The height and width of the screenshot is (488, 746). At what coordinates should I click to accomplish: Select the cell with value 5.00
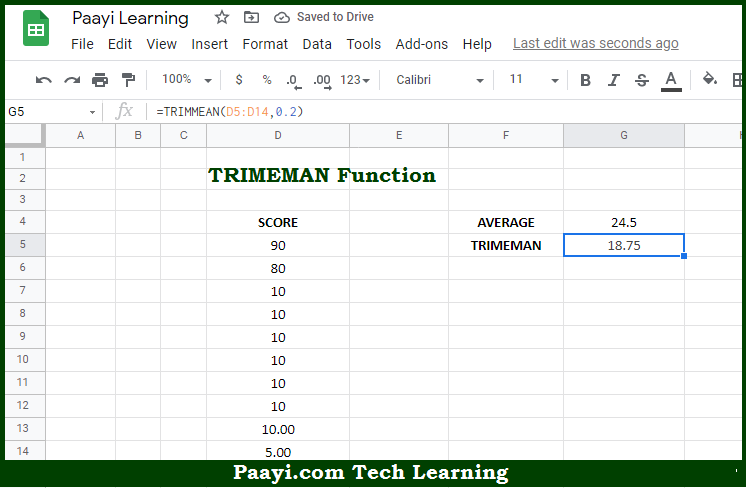(x=278, y=451)
